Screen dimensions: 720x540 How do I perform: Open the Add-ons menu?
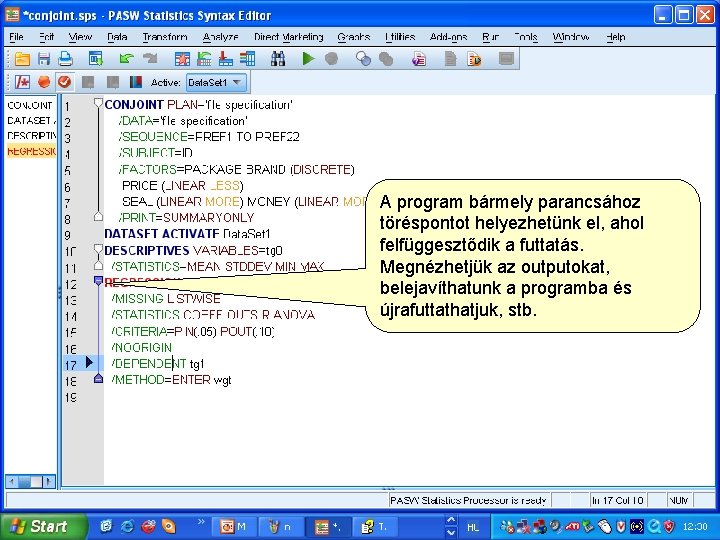(449, 37)
